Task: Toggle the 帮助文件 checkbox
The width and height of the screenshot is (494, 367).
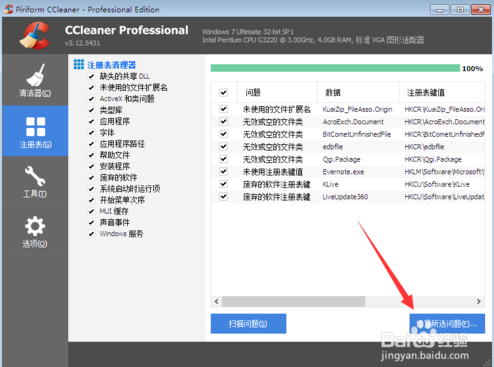Action: 91,155
